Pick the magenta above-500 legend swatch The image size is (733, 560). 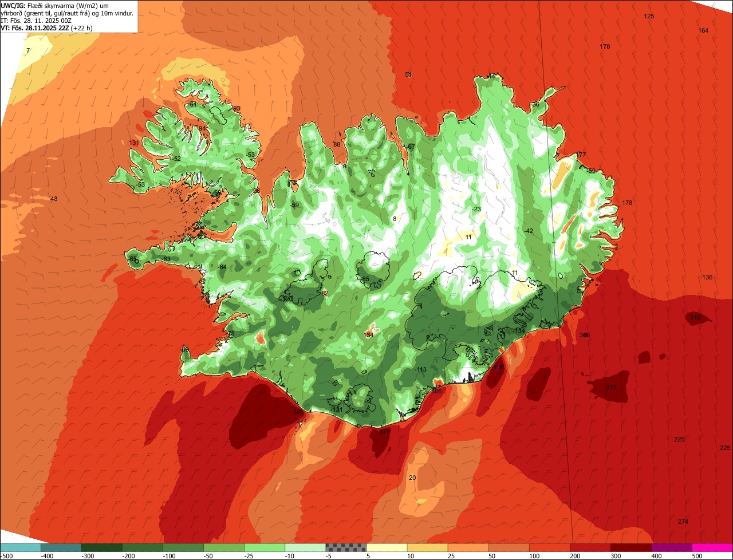(712, 547)
